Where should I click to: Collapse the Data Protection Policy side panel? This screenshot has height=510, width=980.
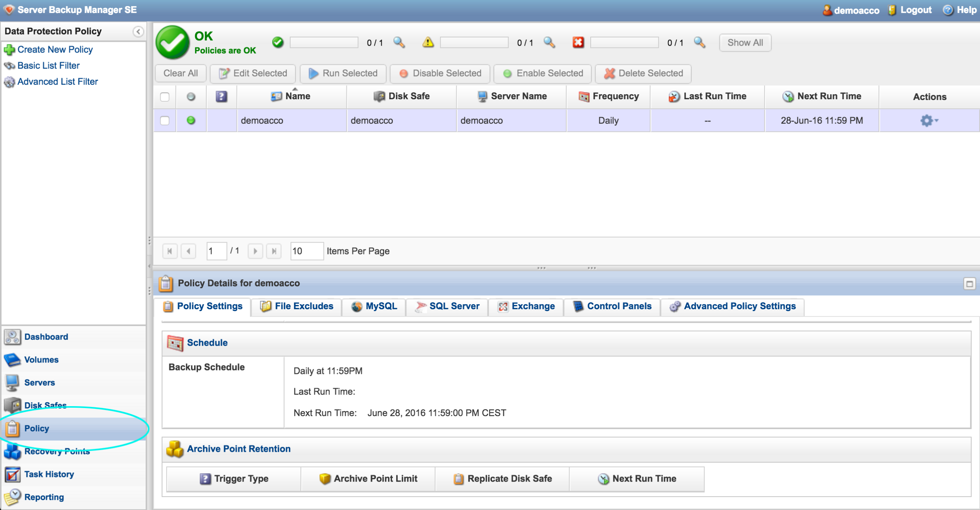(138, 31)
